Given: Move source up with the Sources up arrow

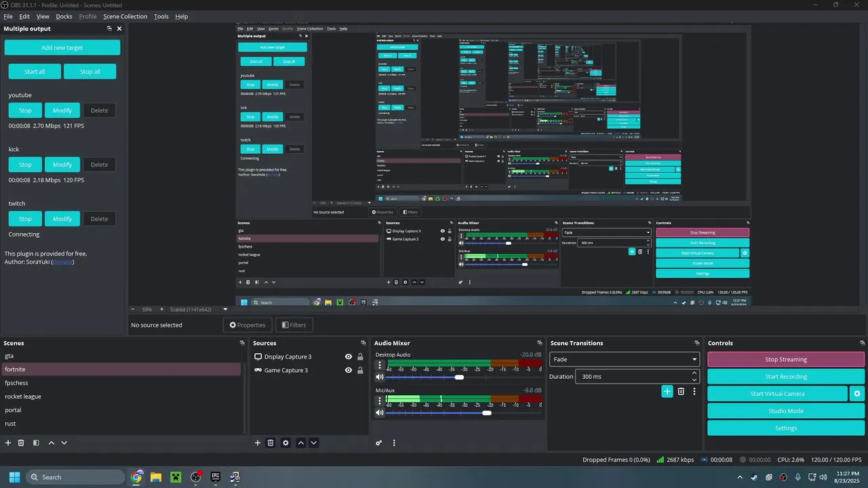Looking at the screenshot, I should click(x=301, y=443).
